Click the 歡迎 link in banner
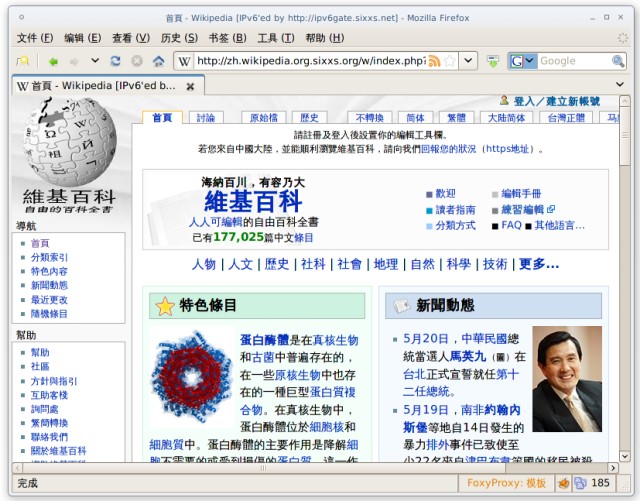 pyautogui.click(x=445, y=194)
